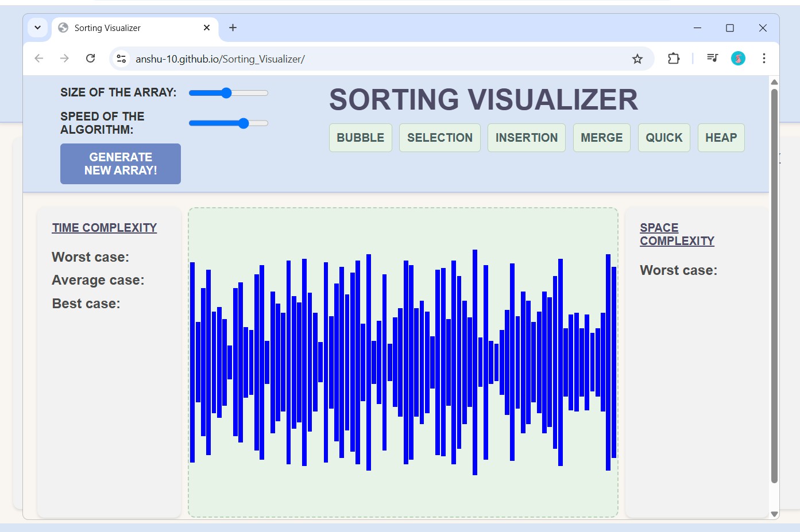Click the Time Complexity 'Worst case:' label

point(90,257)
